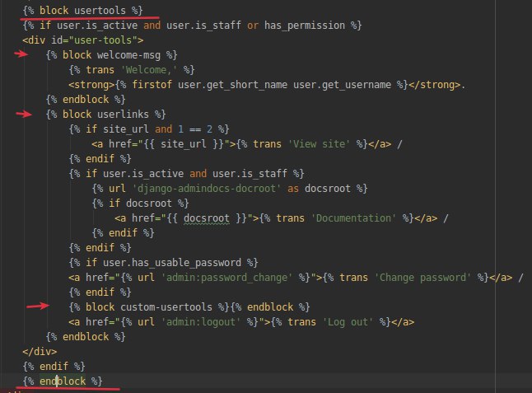Click the firstof user.get_short_name line
The image size is (532, 393).
(267, 85)
